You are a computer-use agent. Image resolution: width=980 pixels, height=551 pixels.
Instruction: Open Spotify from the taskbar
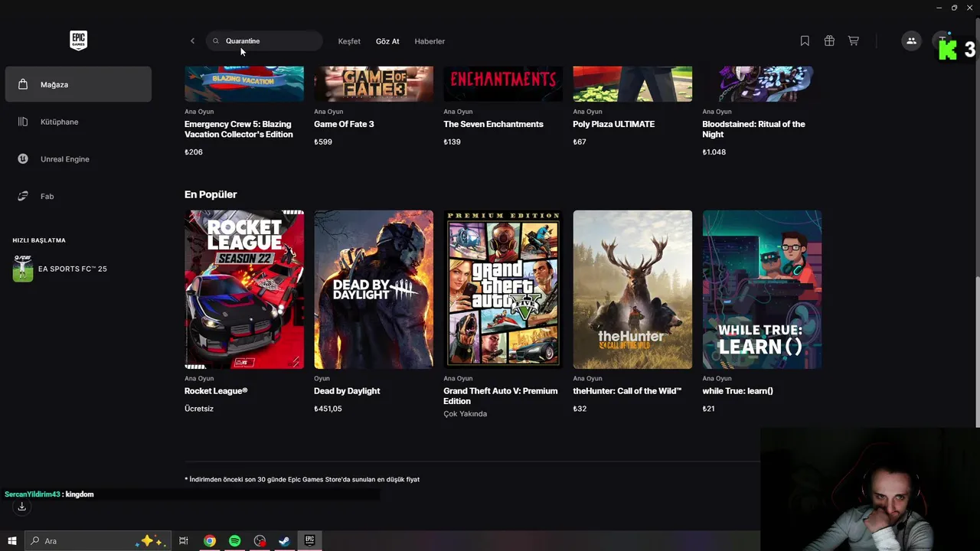[234, 541]
